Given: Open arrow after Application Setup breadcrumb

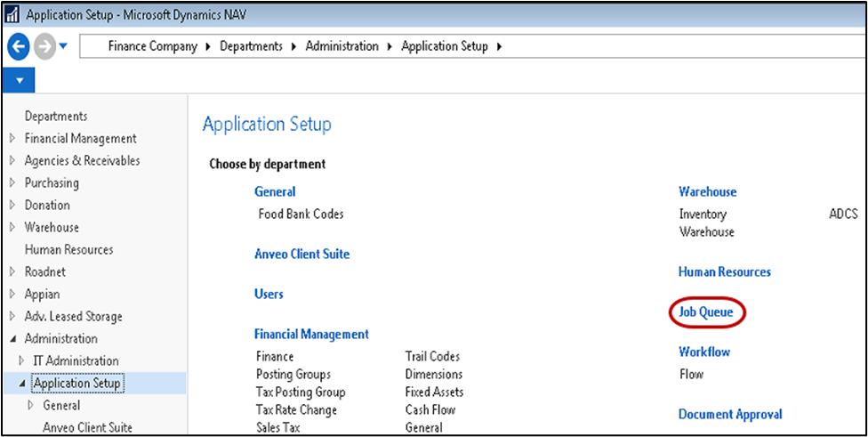Looking at the screenshot, I should 499,47.
